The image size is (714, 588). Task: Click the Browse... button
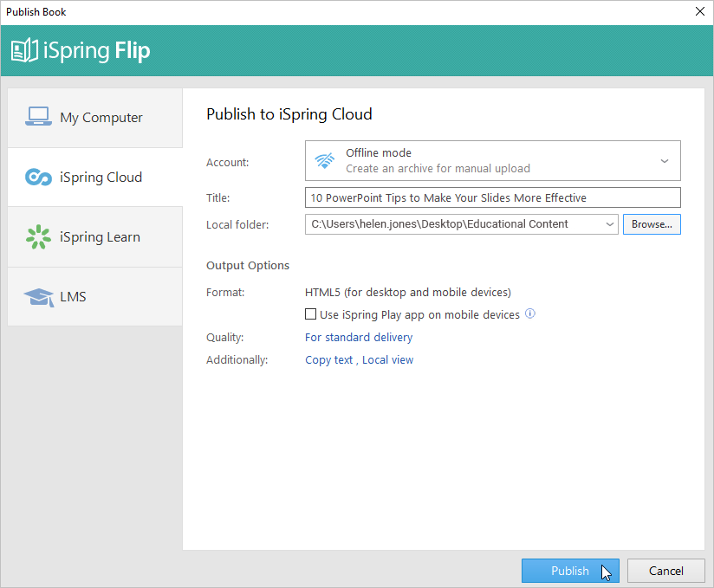[652, 224]
